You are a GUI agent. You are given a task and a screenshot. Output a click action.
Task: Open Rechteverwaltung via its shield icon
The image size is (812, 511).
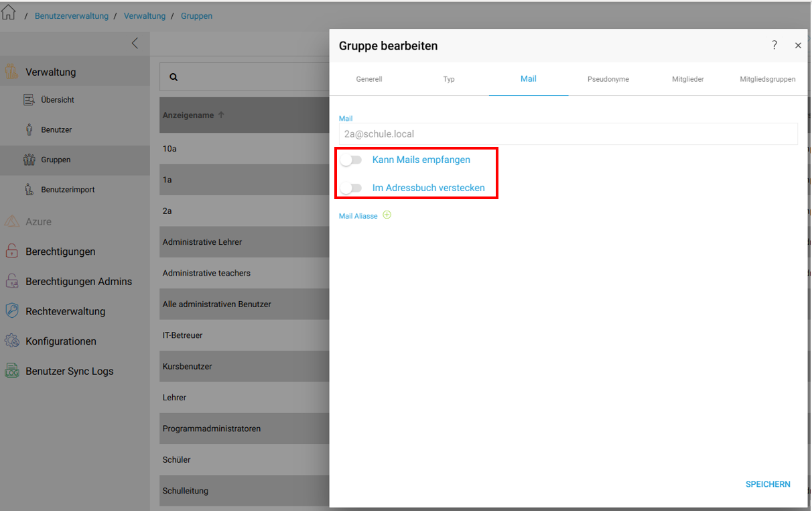(11, 311)
